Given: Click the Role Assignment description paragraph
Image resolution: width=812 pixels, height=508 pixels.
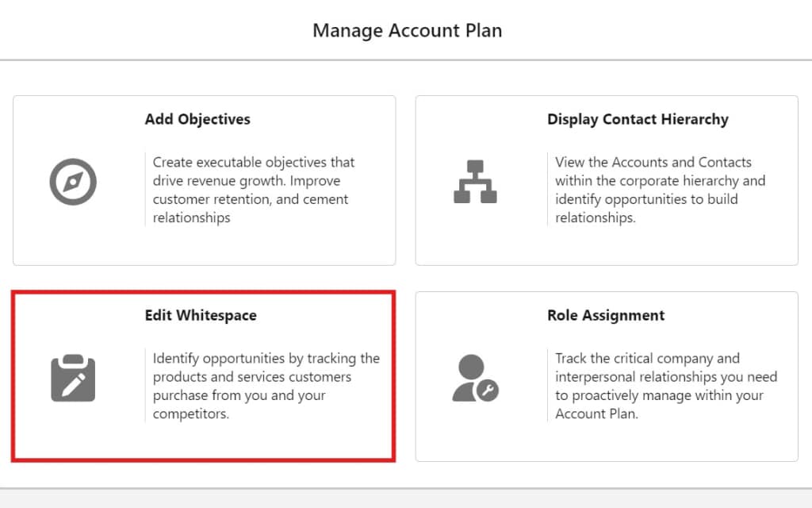Looking at the screenshot, I should tap(666, 386).
